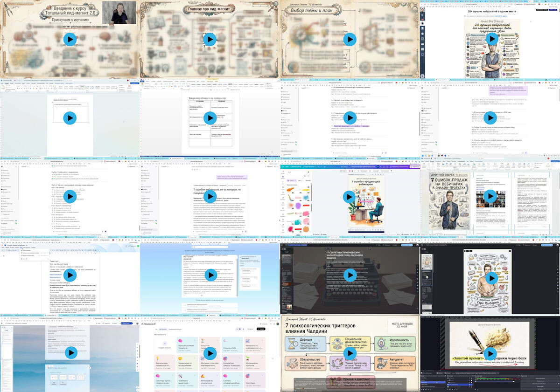Play the "Золотой промпт продажи через боли" video
This screenshot has width=560, height=392.
(490, 353)
